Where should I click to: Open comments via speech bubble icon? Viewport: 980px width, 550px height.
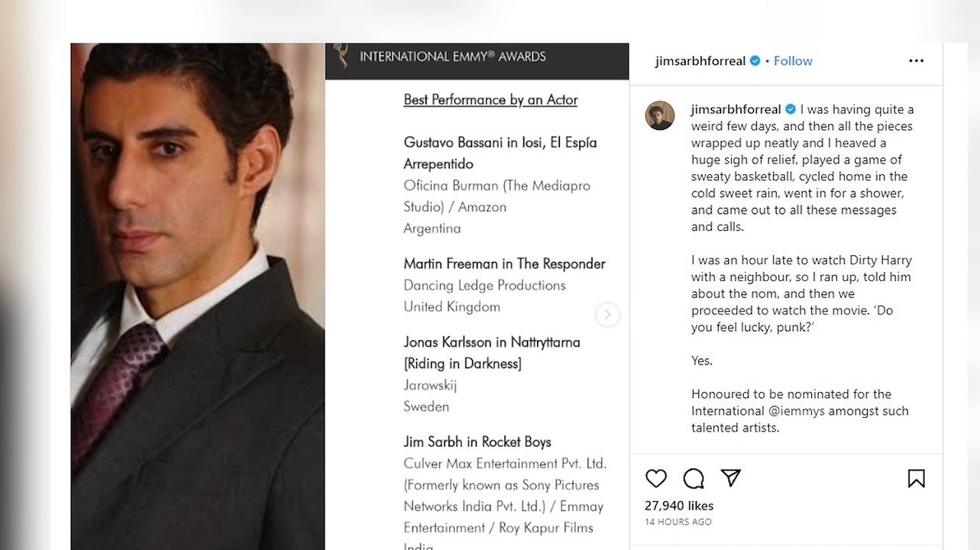coord(694,478)
